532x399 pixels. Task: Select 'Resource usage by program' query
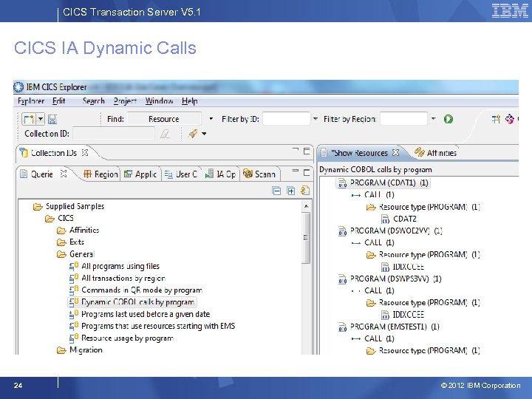pyautogui.click(x=127, y=338)
